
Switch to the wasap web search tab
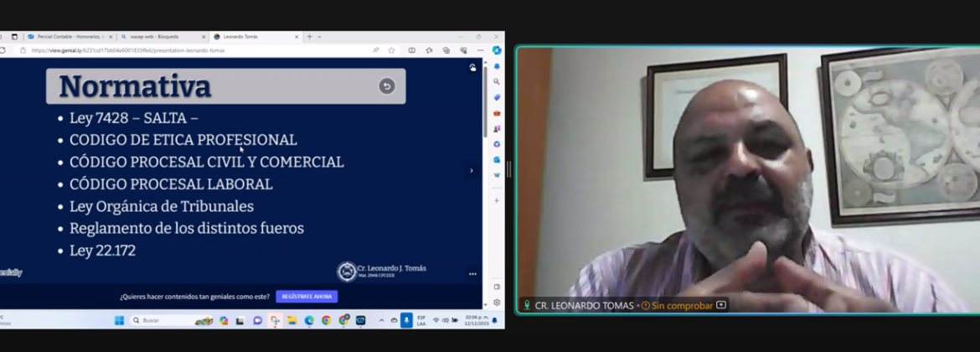[x=161, y=37]
